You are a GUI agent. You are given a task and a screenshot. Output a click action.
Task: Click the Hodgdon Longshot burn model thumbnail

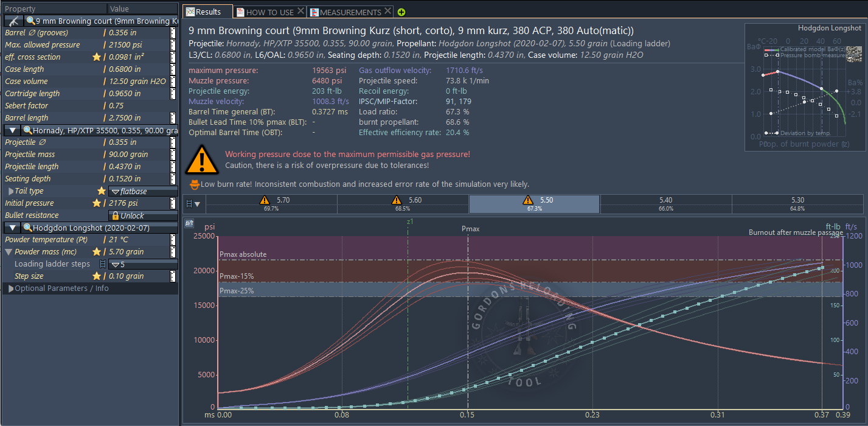[x=804, y=87]
